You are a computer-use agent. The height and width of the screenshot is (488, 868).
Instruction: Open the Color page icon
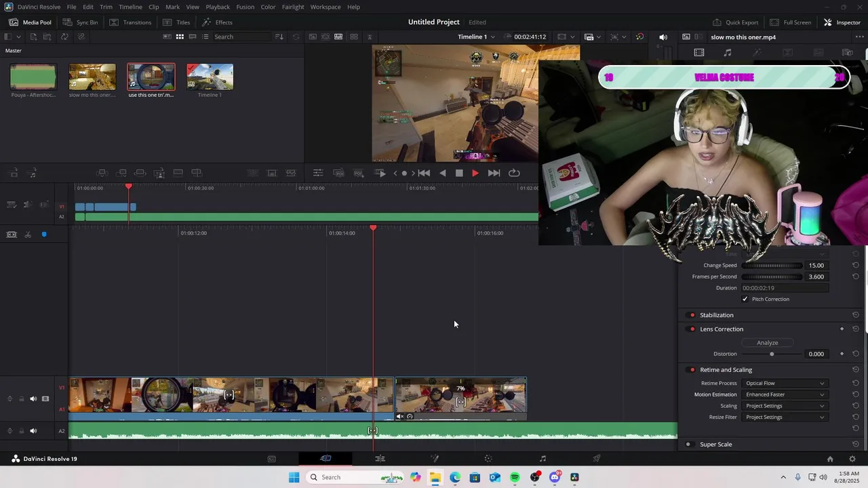point(488,459)
